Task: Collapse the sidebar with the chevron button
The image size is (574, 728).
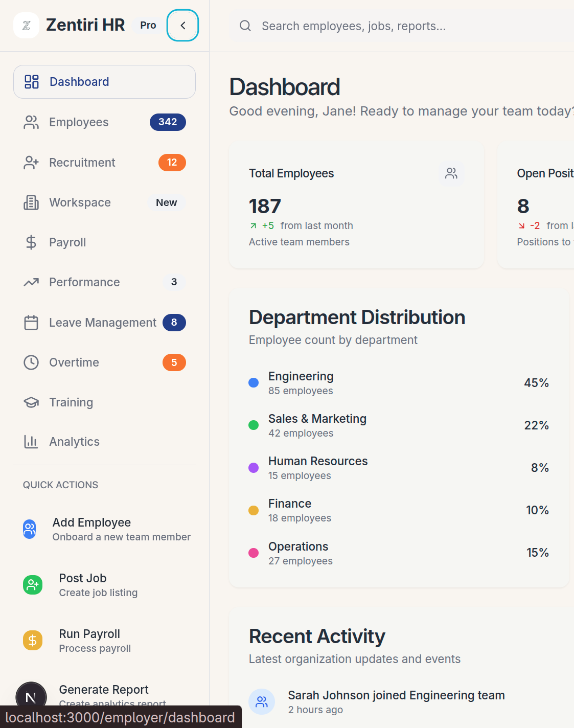Action: click(x=182, y=25)
